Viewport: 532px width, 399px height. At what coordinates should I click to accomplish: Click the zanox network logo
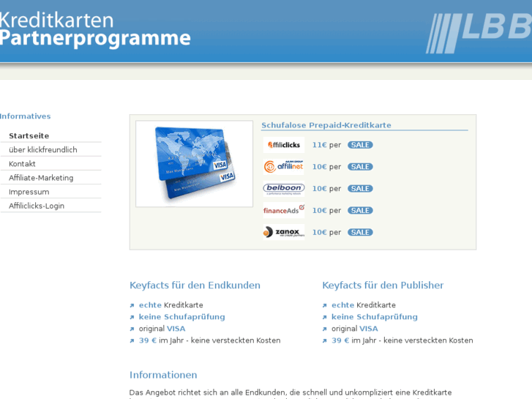point(284,232)
